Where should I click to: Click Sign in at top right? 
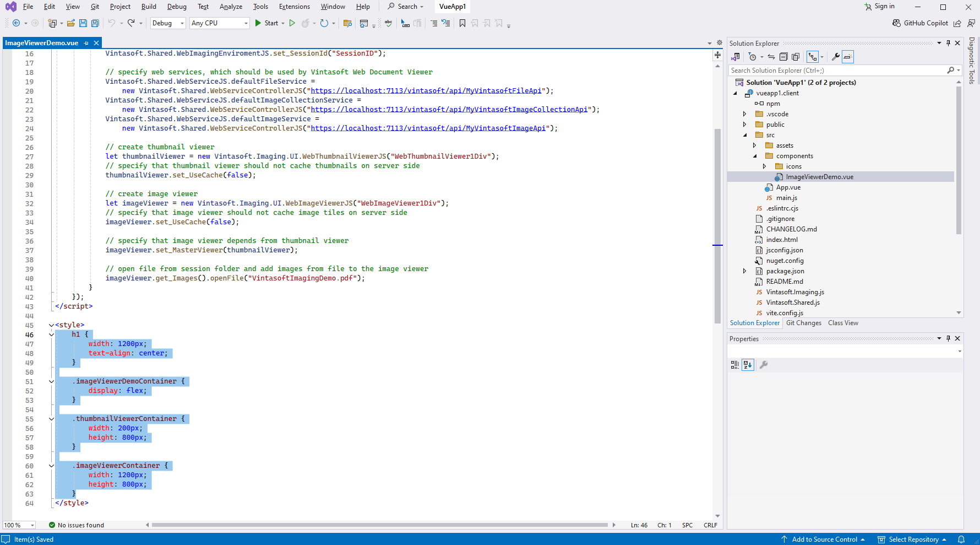(879, 6)
